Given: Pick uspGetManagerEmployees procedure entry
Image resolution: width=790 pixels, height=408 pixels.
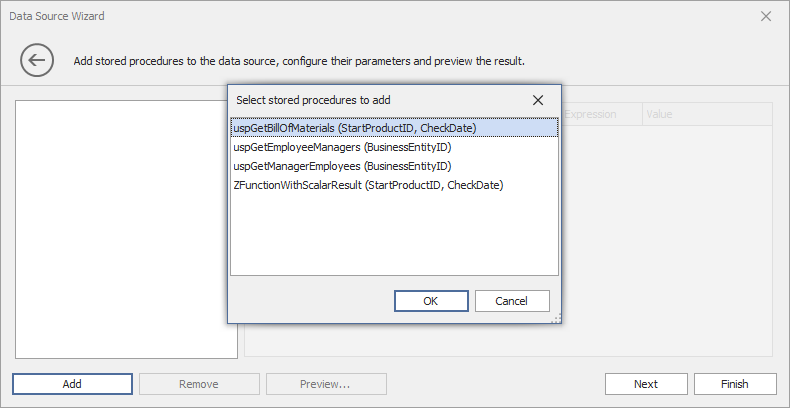Looking at the screenshot, I should 394,166.
